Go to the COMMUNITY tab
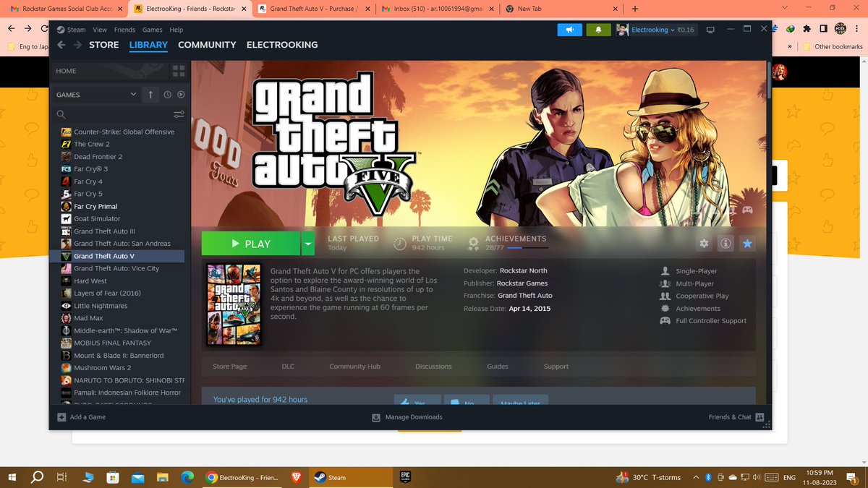 tap(207, 45)
